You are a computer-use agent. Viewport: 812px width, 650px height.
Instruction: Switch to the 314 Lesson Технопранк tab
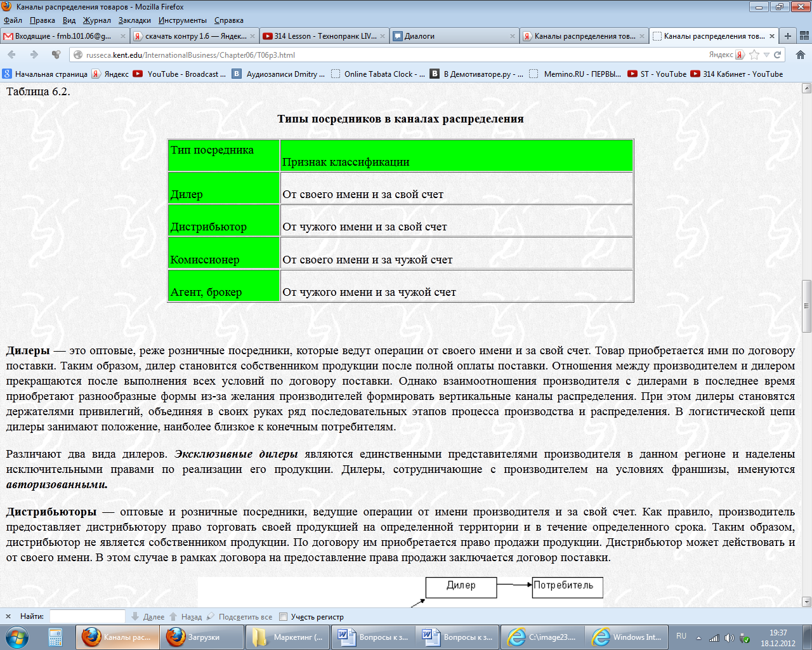pyautogui.click(x=324, y=36)
